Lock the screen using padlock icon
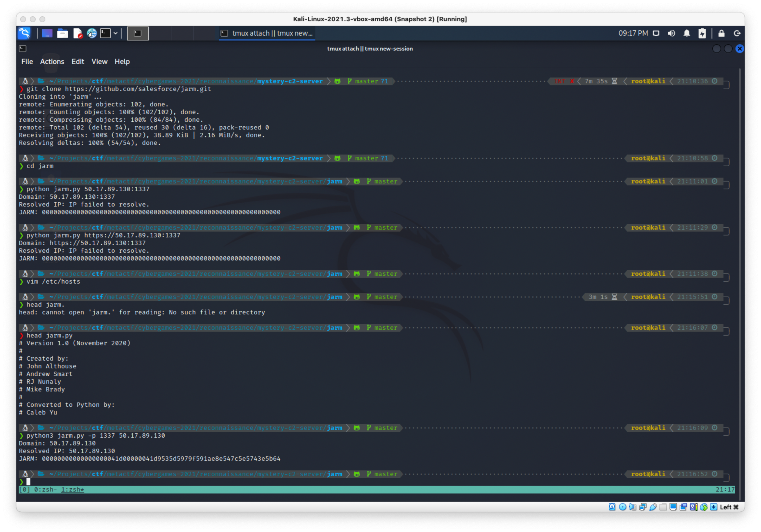 pyautogui.click(x=721, y=33)
